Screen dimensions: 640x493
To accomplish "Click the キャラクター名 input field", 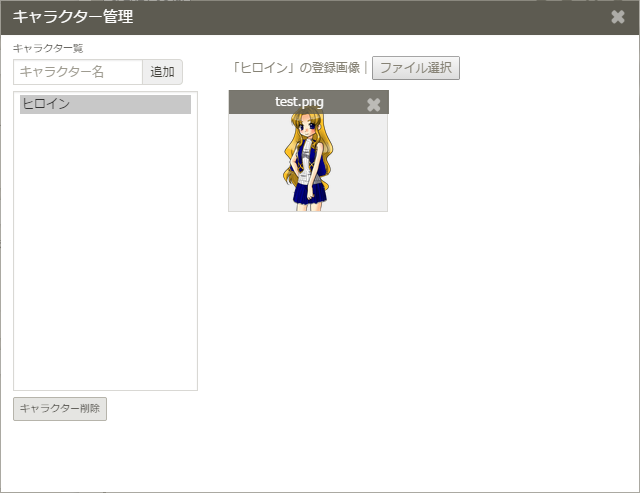I will point(78,72).
